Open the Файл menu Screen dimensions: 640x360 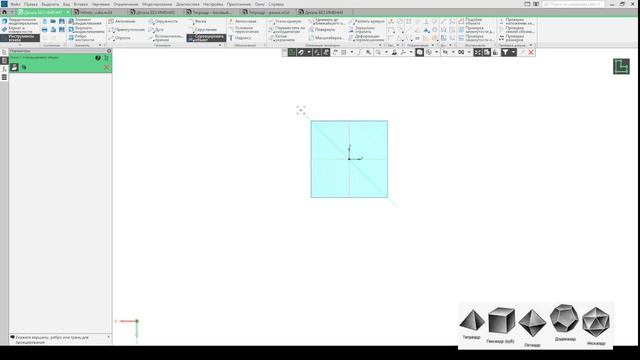pos(16,4)
